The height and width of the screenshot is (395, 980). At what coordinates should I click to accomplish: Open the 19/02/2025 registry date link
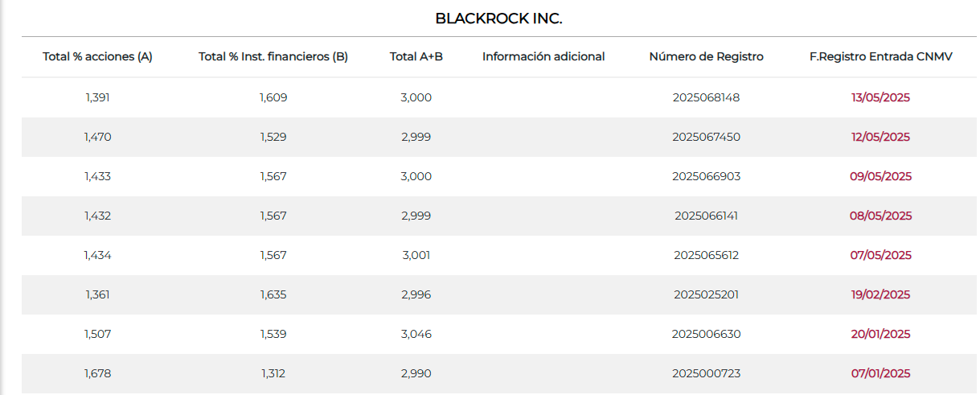(x=880, y=294)
